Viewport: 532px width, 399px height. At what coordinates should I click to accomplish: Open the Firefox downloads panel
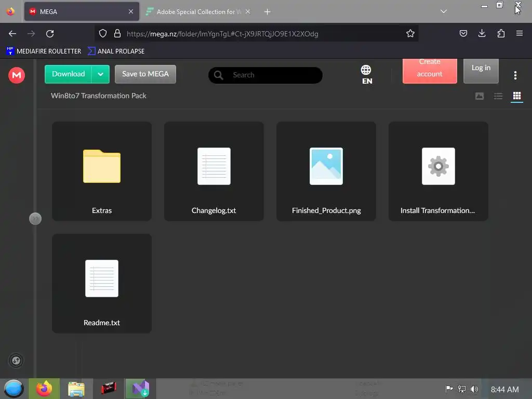(x=482, y=33)
